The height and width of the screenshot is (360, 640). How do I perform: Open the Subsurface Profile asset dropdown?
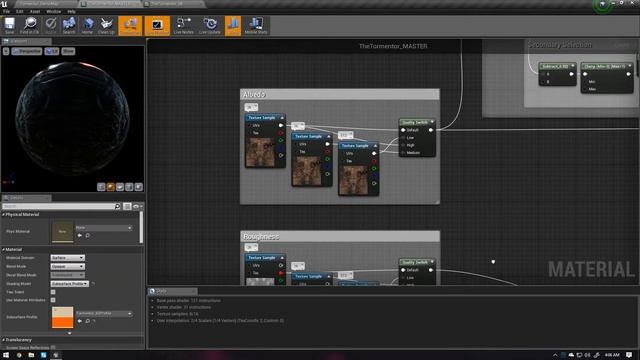coord(104,313)
